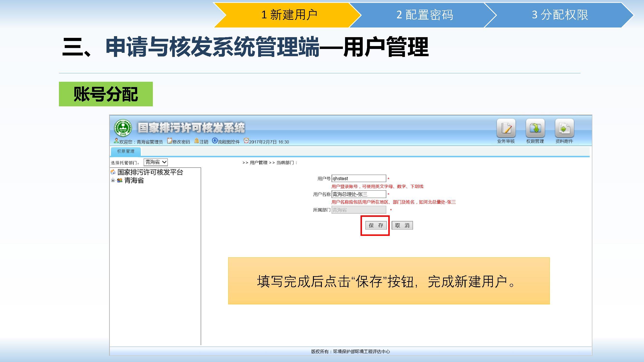Expand the 青海省 tree node

[x=113, y=180]
